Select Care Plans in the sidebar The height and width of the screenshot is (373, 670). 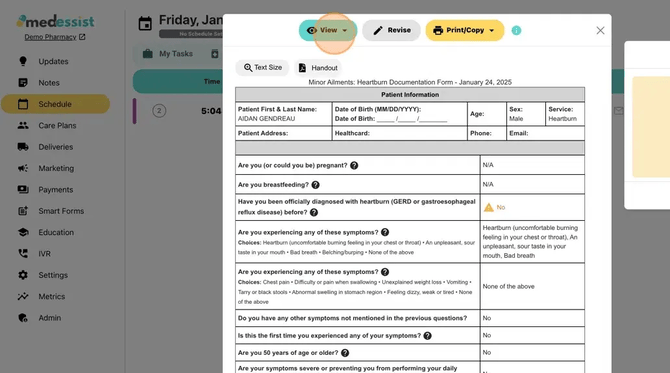(56, 125)
